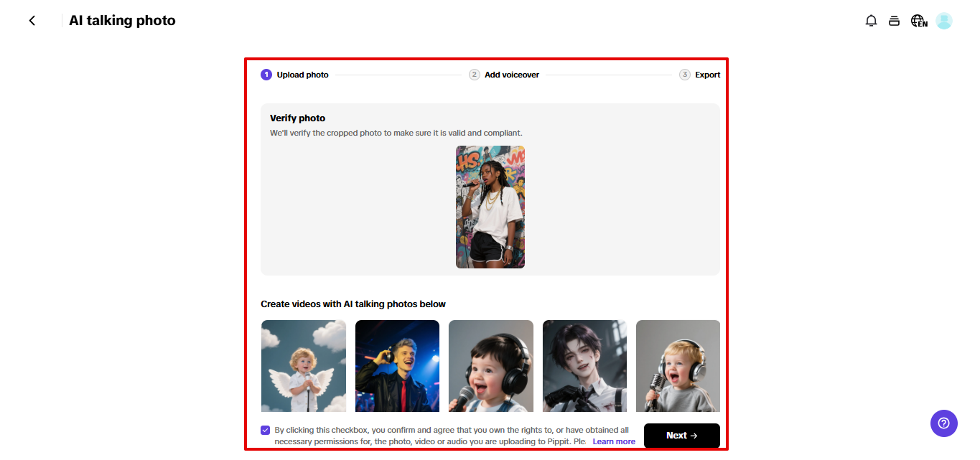Image resolution: width=980 pixels, height=460 pixels.
Task: Uncheck the rights confirmation checkbox
Action: [266, 431]
